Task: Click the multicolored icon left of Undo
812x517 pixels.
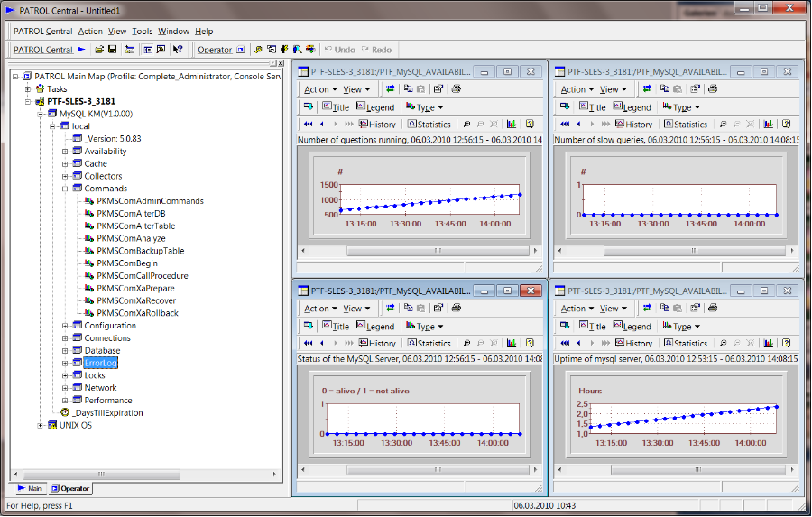Action: [x=310, y=50]
